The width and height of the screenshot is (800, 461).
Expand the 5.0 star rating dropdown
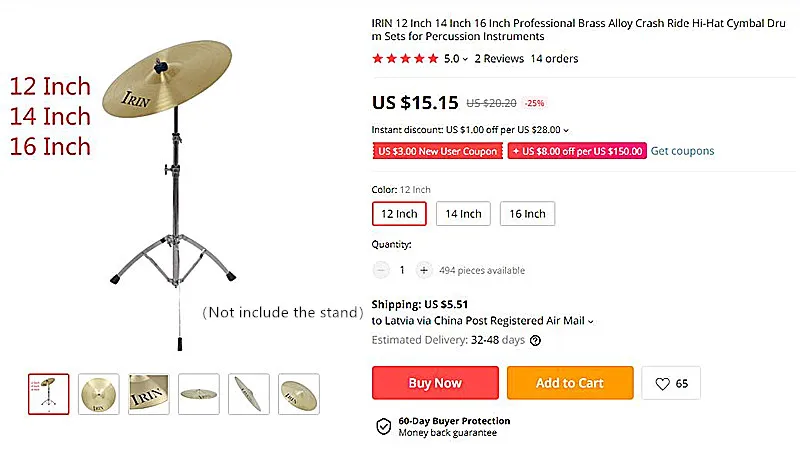[466, 59]
